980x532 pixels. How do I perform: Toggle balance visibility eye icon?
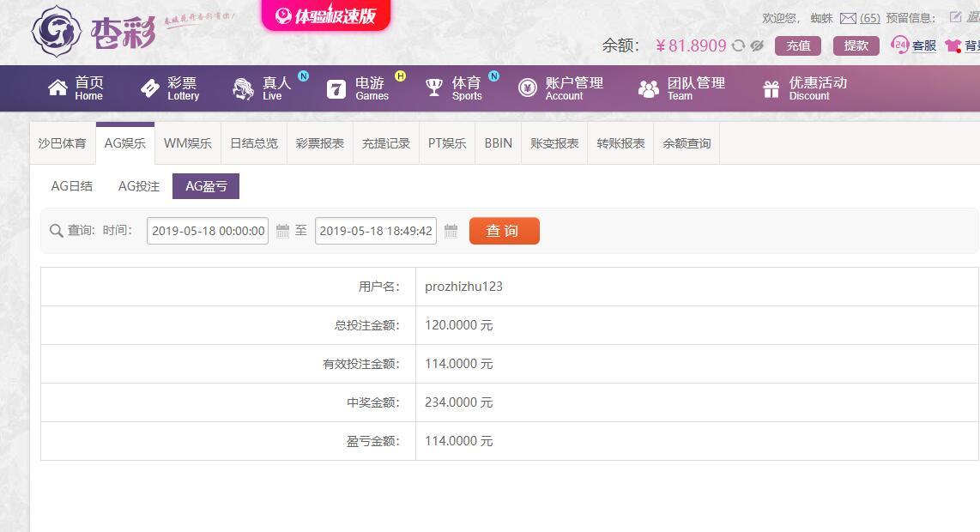(x=757, y=45)
